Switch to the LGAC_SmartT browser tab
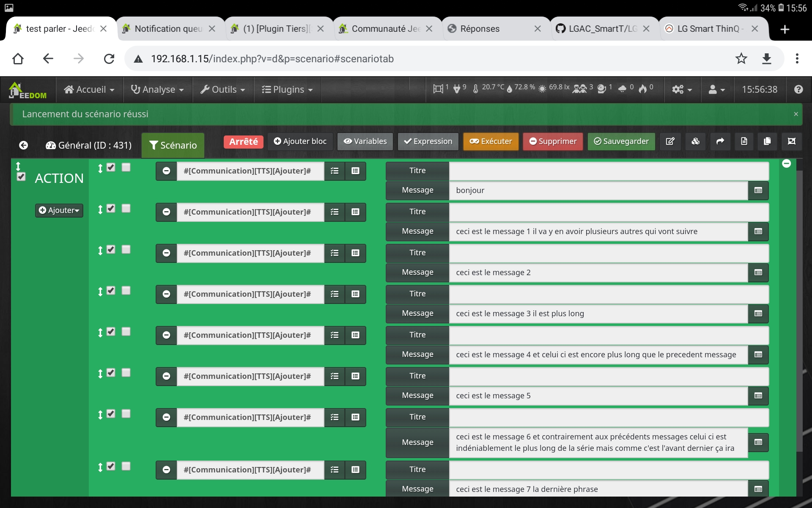Image resolution: width=812 pixels, height=508 pixels. [x=603, y=29]
